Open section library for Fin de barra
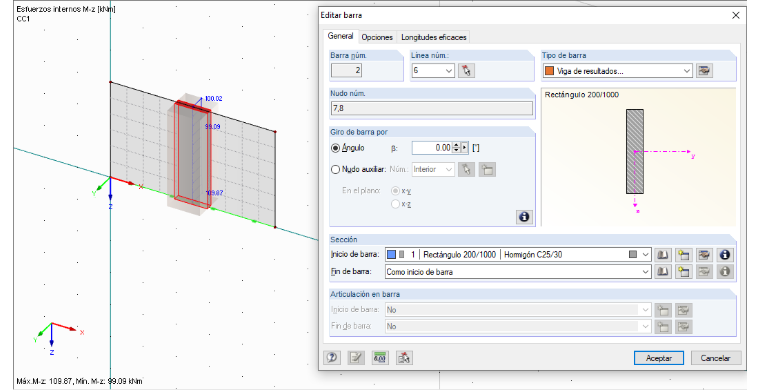Screen dimensions: 760x390 tap(663, 272)
